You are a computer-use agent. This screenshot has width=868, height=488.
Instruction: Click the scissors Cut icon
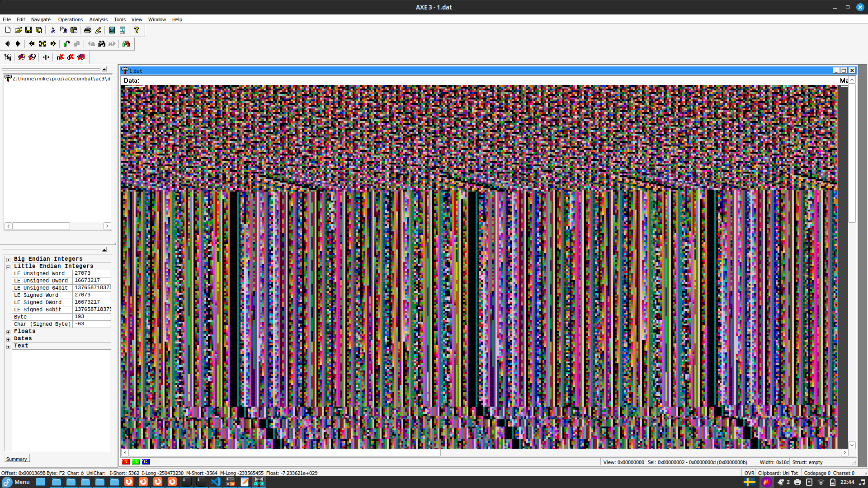[x=53, y=30]
